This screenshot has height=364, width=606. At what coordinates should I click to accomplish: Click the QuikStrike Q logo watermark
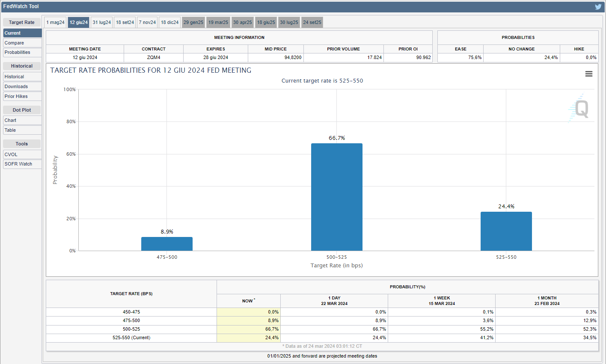coord(580,109)
